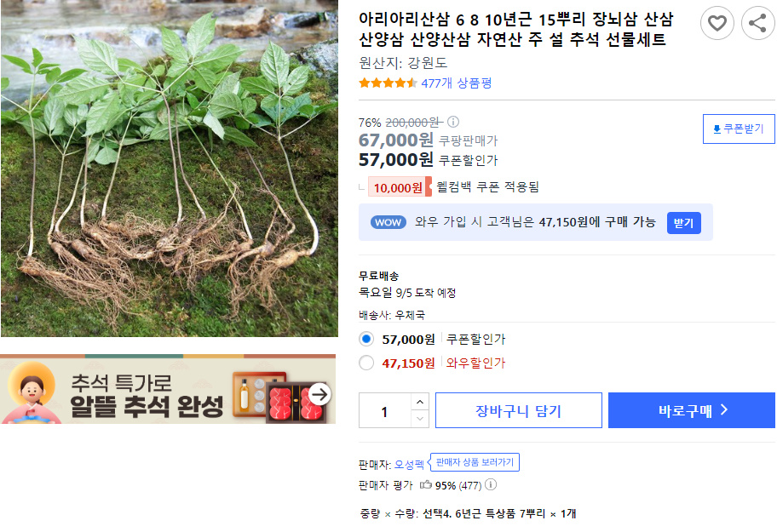Viewport: 777px width, 532px height.
Task: Select the 47,150원 WOW discount price option
Action: click(x=366, y=363)
